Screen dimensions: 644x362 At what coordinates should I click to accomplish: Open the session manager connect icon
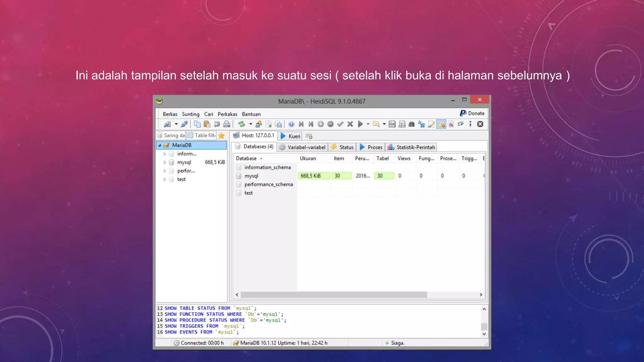pos(167,124)
